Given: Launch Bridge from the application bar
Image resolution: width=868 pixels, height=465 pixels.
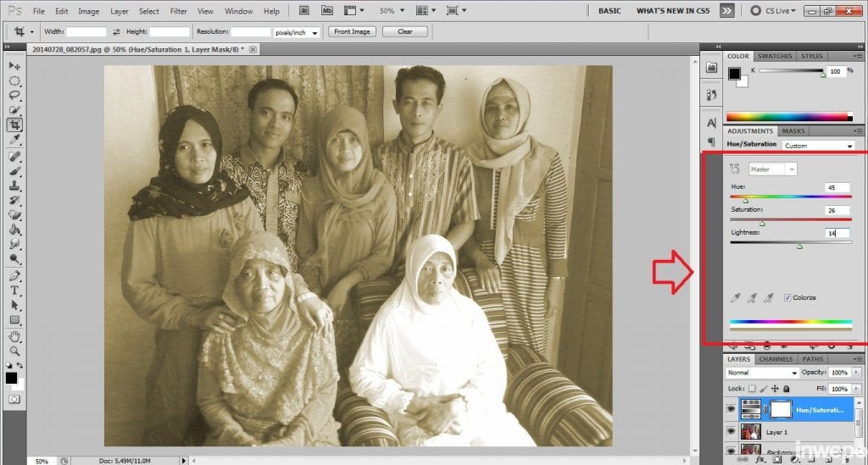Looking at the screenshot, I should [x=304, y=10].
